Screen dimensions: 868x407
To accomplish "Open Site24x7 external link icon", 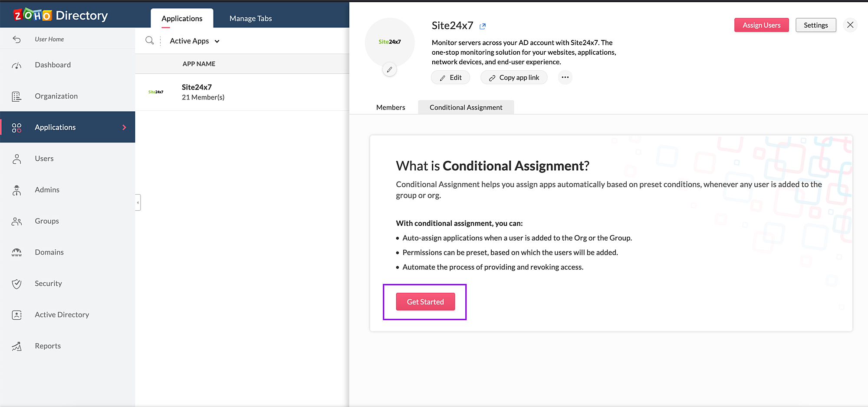I will tap(483, 26).
